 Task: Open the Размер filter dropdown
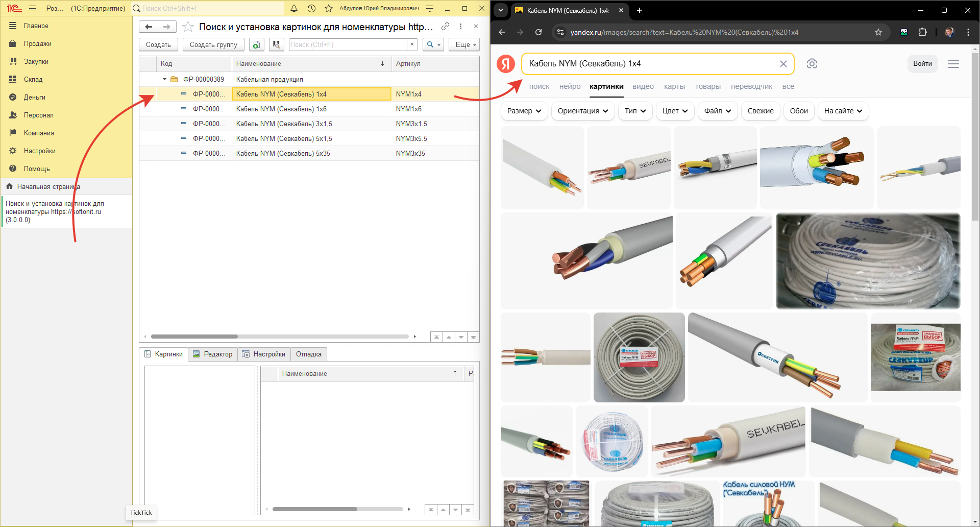pos(524,111)
